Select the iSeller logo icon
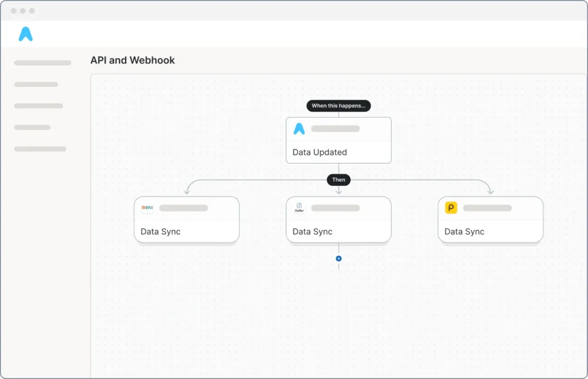Viewport: 588px width, 379px height. [x=299, y=208]
